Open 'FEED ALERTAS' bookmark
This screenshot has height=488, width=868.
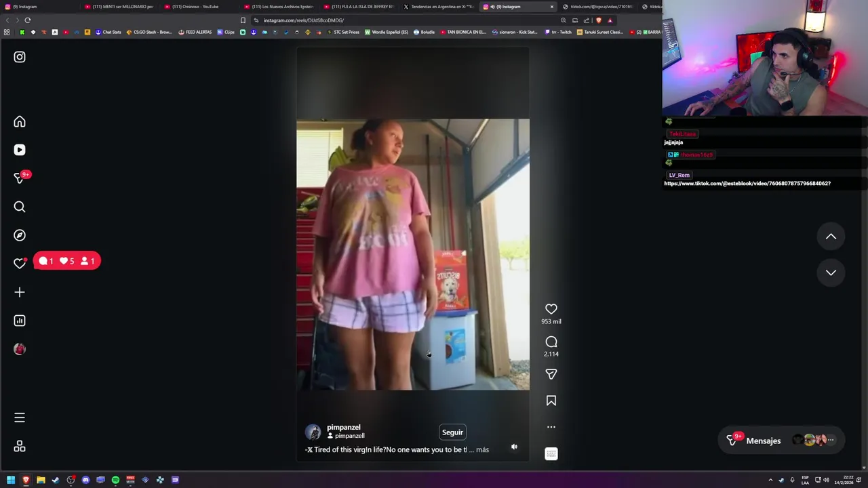(195, 32)
